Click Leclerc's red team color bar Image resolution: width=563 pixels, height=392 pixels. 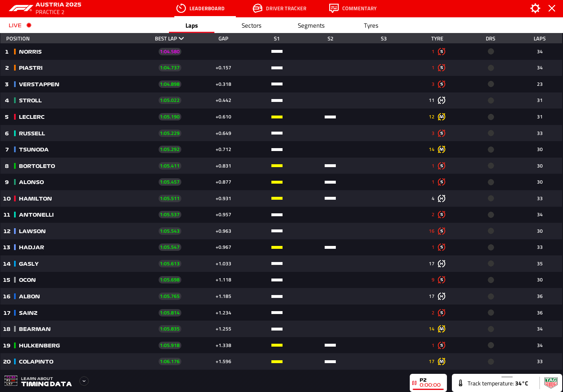(x=15, y=117)
